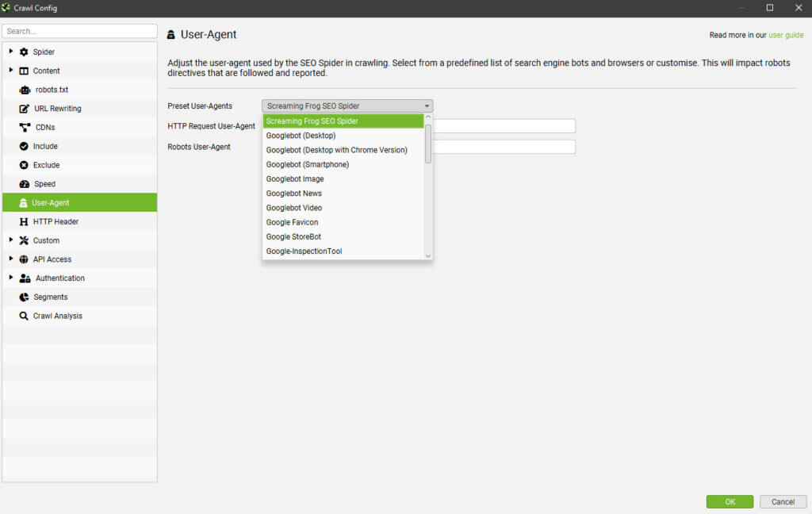Open the CDNs settings

tap(80, 128)
